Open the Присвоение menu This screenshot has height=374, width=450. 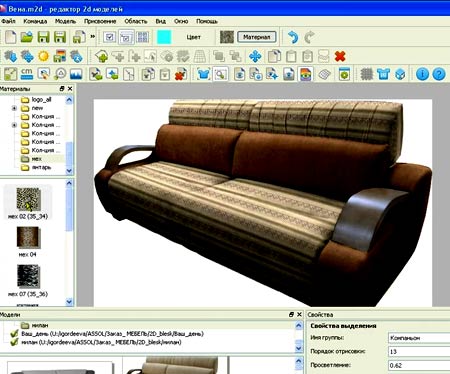click(x=100, y=21)
